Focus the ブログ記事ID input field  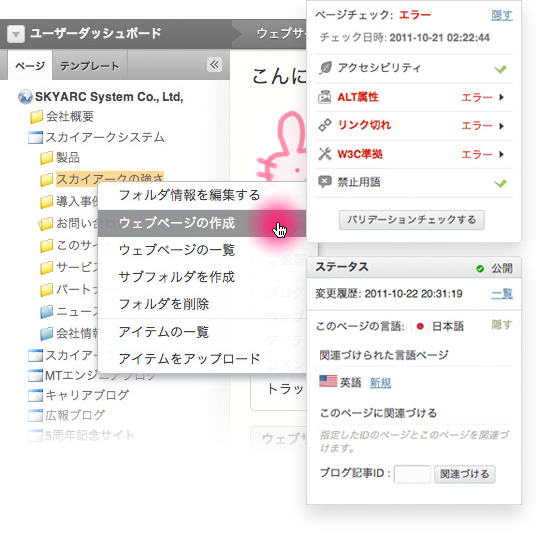click(x=412, y=474)
